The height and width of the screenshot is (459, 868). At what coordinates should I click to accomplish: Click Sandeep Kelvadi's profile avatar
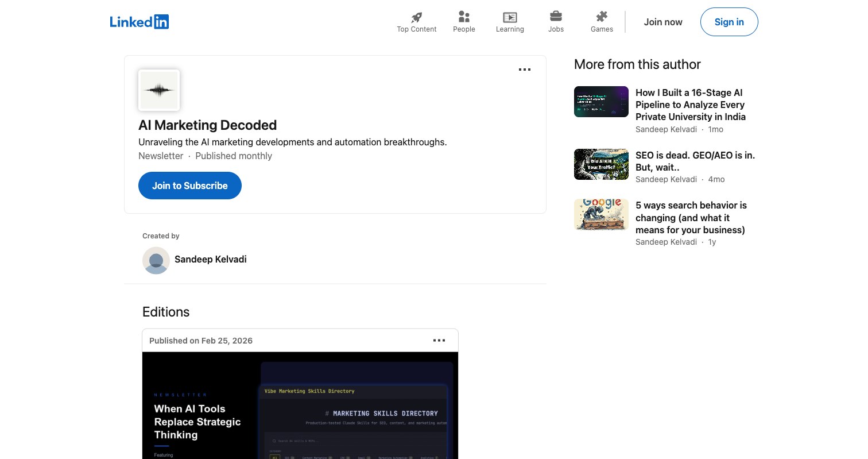click(156, 260)
